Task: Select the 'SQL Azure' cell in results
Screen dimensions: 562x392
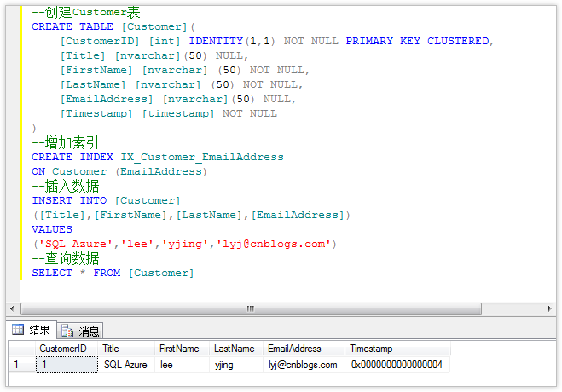Action: pyautogui.click(x=126, y=365)
